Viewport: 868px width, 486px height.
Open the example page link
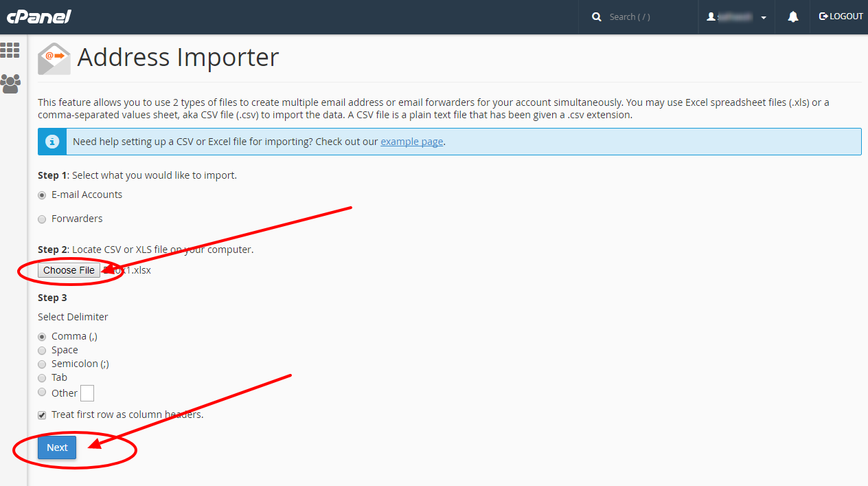coord(412,142)
